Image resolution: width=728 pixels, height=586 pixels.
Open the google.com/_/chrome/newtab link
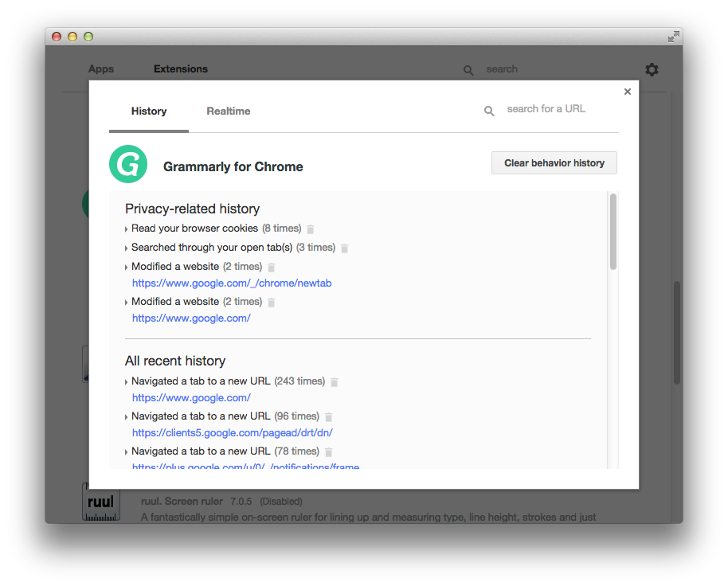point(232,283)
